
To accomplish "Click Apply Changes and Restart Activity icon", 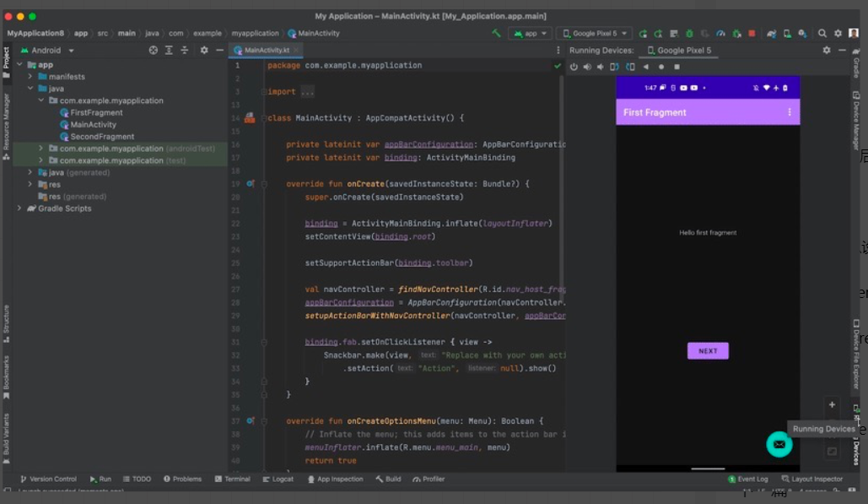I will click(658, 34).
